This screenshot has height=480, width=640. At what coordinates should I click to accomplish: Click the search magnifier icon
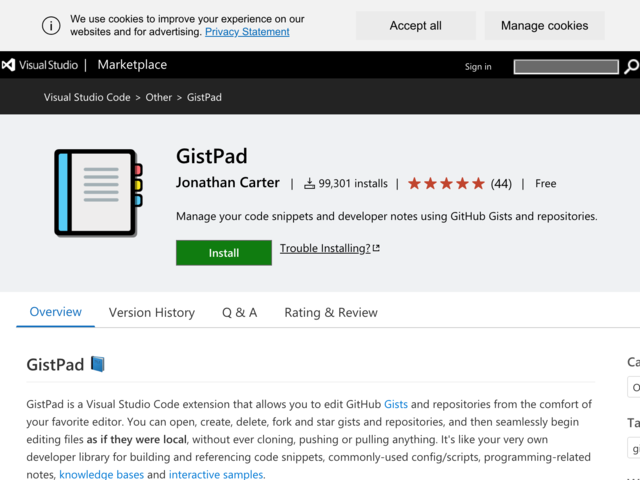coord(631,67)
